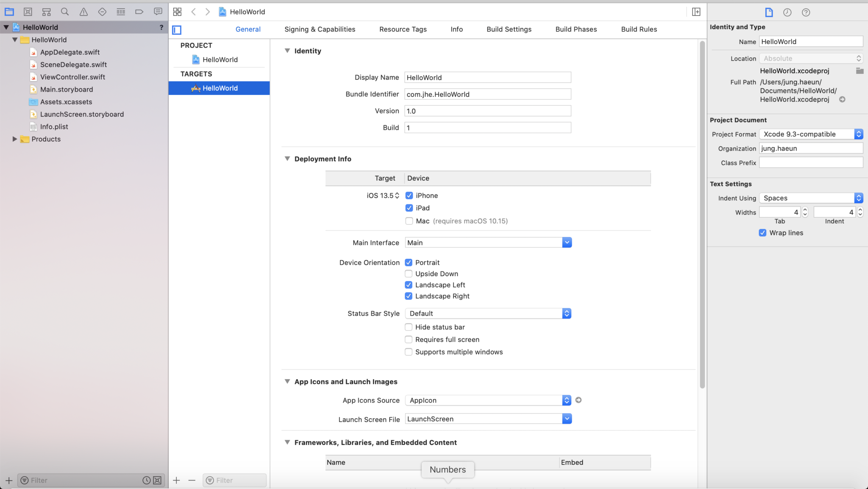Check the Hide status bar option
This screenshot has height=489, width=868.
tap(408, 327)
